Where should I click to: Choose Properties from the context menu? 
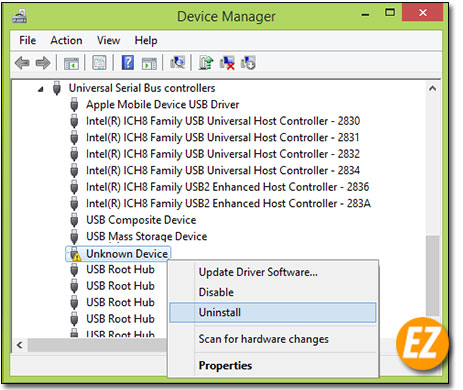pos(273,366)
